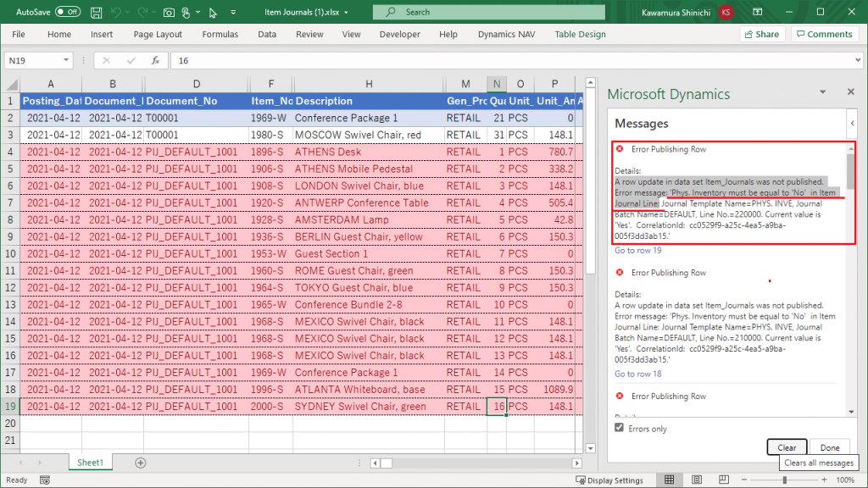868x488 pixels.
Task: Click the Select All corner triangle
Action: [11, 84]
